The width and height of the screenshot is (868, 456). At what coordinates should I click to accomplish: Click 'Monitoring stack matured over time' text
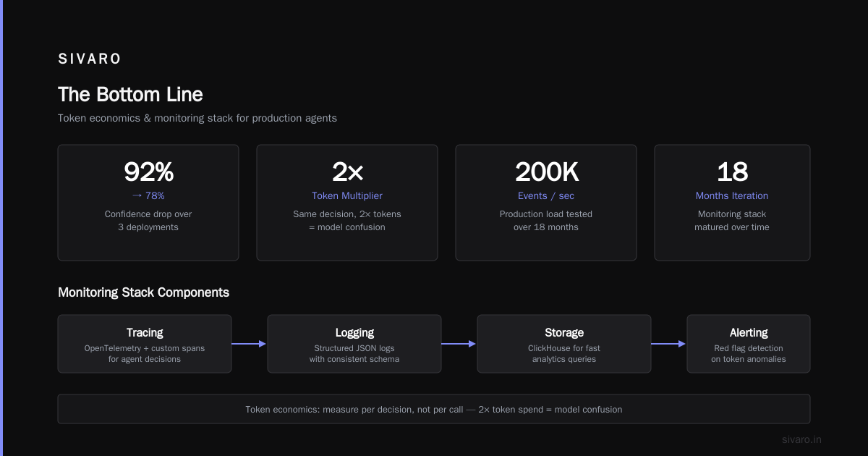(x=732, y=221)
